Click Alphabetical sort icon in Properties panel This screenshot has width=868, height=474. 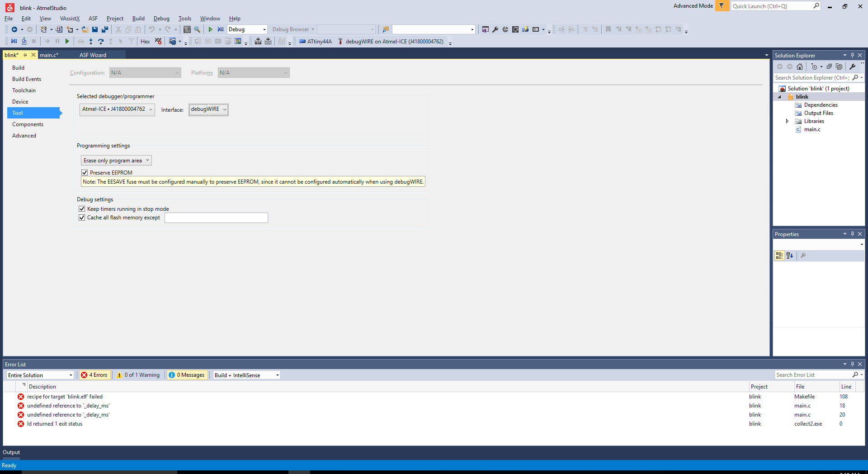pyautogui.click(x=790, y=255)
